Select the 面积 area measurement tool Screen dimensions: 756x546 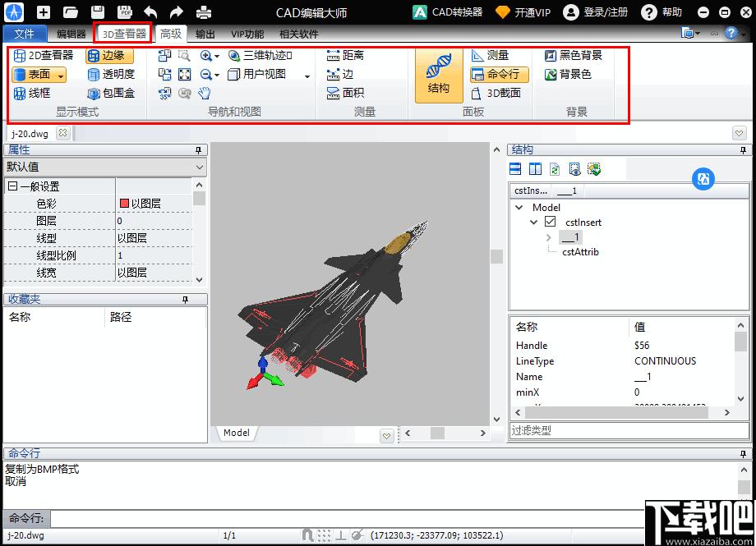(345, 93)
